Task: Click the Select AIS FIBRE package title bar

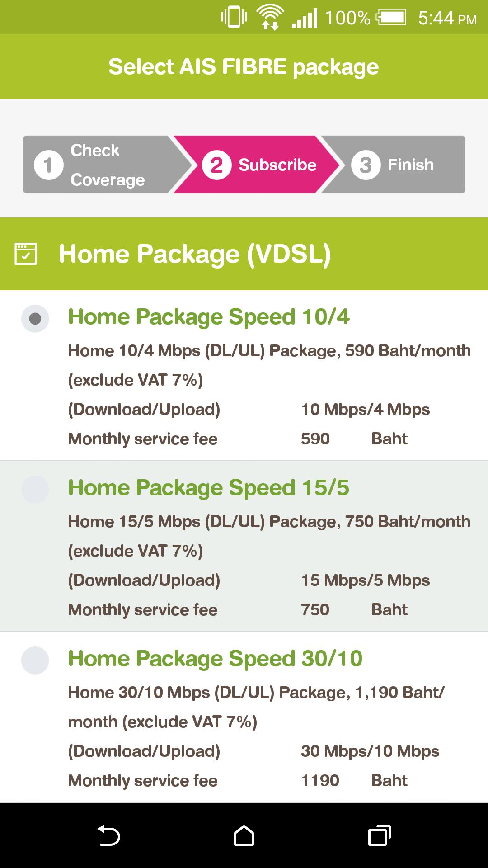Action: (x=244, y=66)
